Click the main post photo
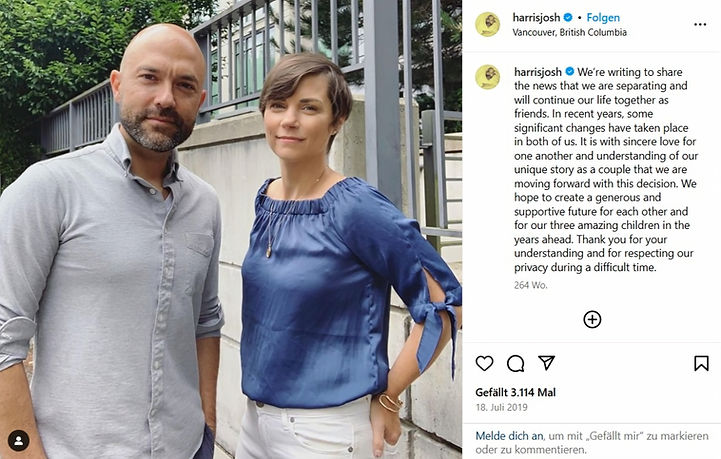Image resolution: width=721 pixels, height=459 pixels. [231, 230]
